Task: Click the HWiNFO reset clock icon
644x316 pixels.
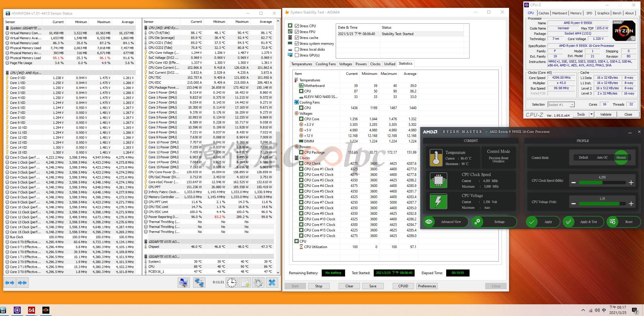Action: 232,283
